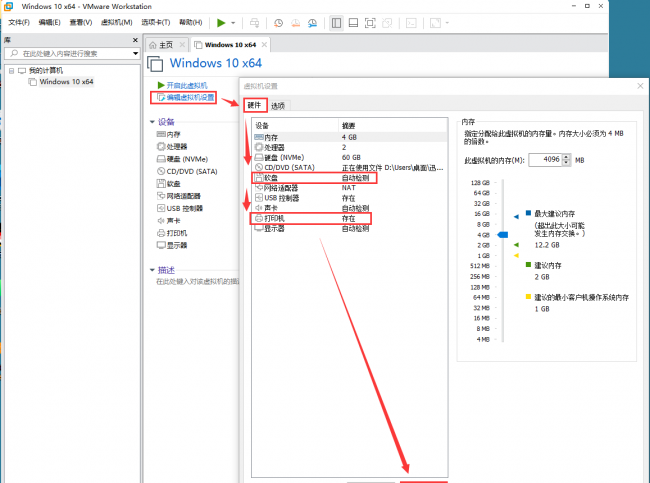Take a snapshot using the clock icon

[278, 23]
